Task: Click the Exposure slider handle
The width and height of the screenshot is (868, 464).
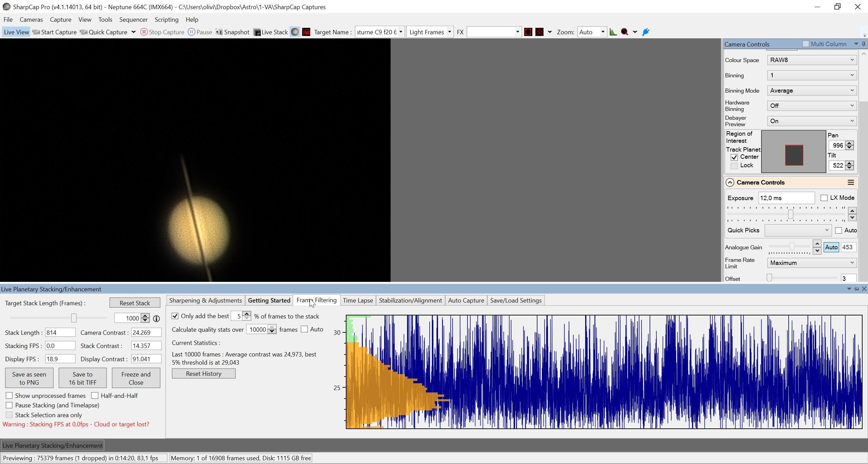Action: (791, 214)
